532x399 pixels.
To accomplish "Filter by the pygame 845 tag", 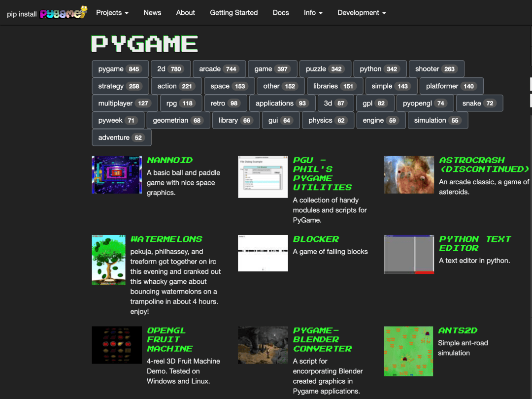I will point(120,69).
